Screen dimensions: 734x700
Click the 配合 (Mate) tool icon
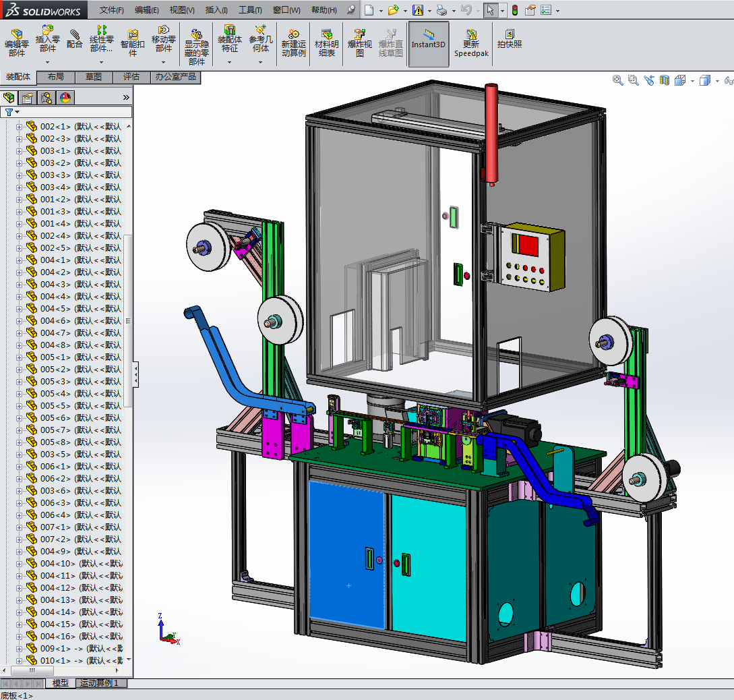click(x=74, y=38)
